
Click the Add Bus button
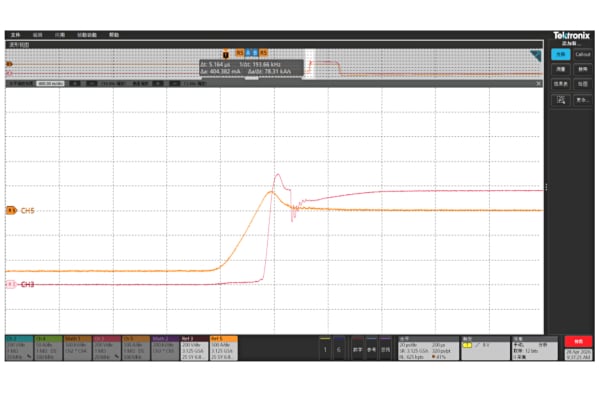[385, 348]
